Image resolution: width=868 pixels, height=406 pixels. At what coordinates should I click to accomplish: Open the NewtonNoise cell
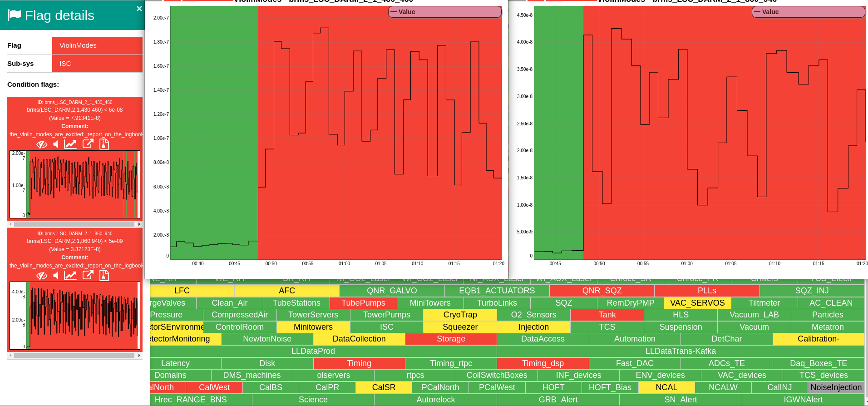(267, 339)
